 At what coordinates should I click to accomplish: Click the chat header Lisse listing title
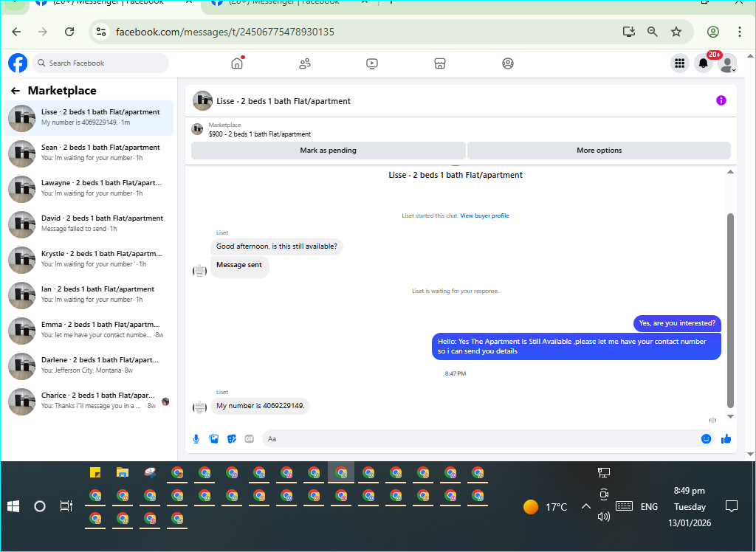click(283, 101)
